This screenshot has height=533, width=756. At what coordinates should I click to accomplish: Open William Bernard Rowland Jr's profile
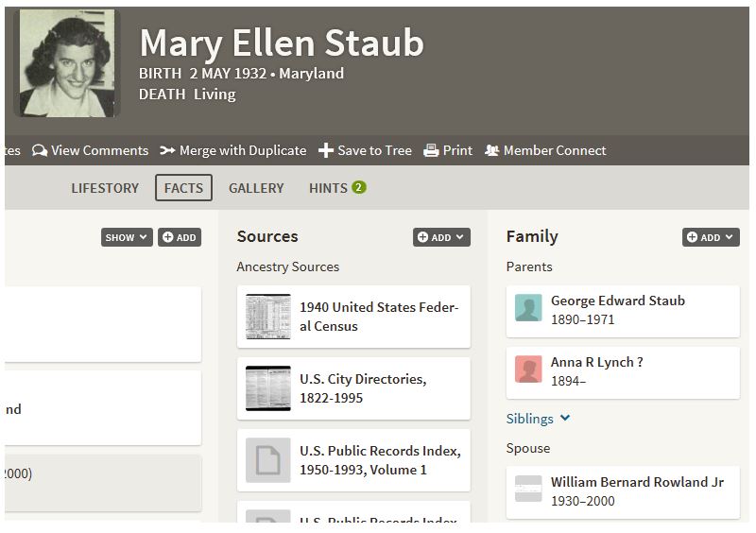[636, 482]
